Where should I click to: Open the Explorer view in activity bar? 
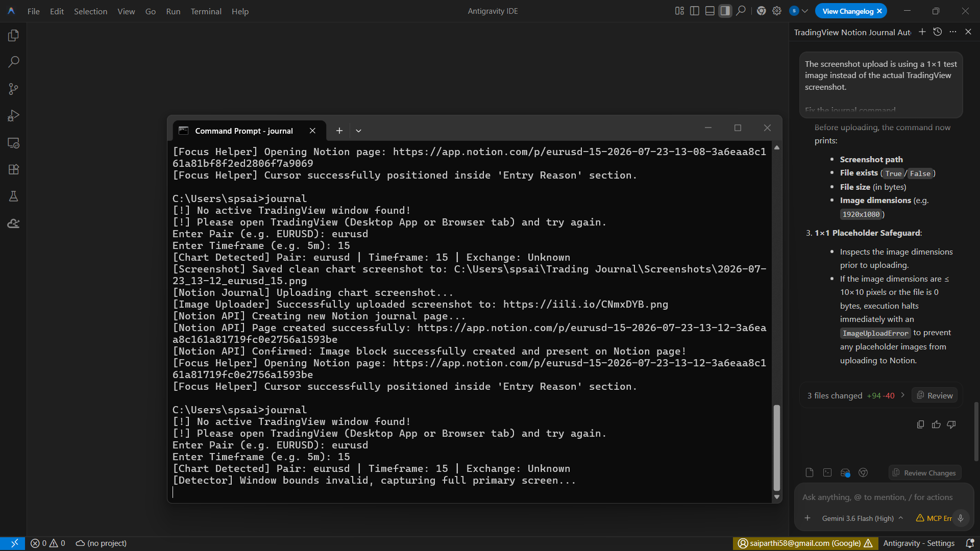[x=14, y=35]
